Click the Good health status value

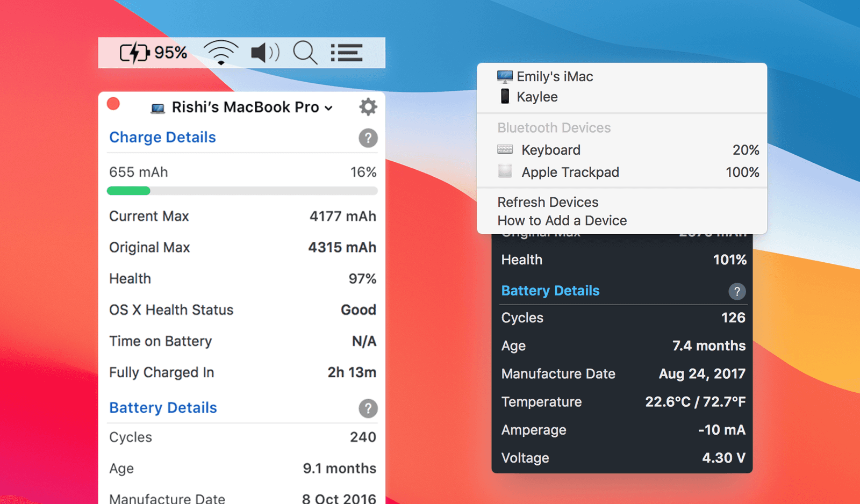[359, 309]
